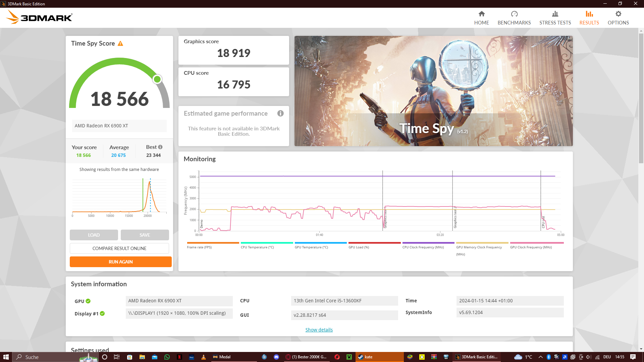The height and width of the screenshot is (362, 644).
Task: Click the scrollbar down arrow at bottom right
Action: [641, 349]
